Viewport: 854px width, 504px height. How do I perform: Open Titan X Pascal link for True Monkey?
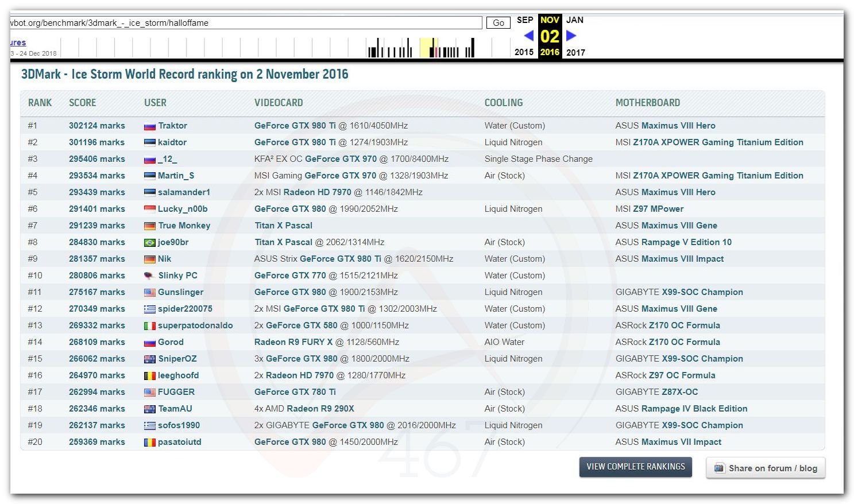[x=284, y=226]
